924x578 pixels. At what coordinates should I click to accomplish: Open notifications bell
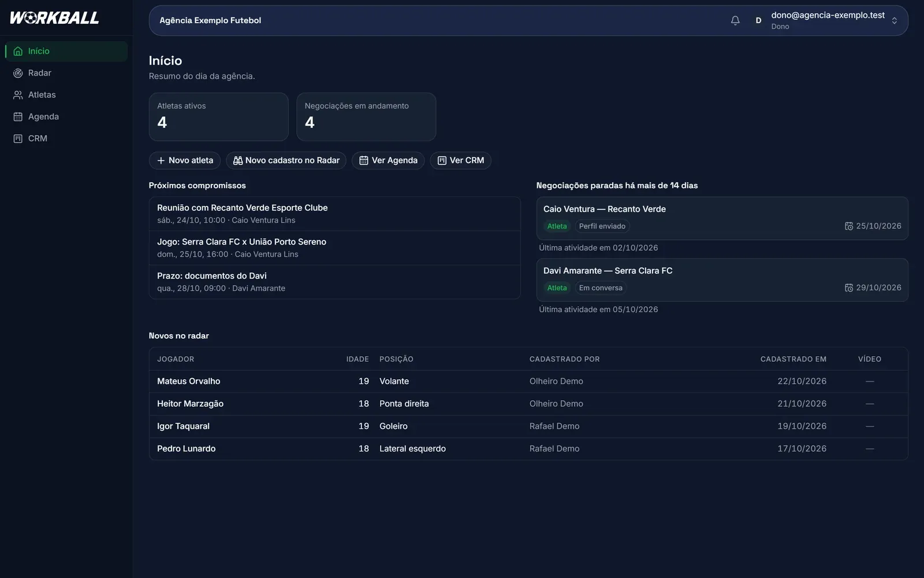(735, 20)
